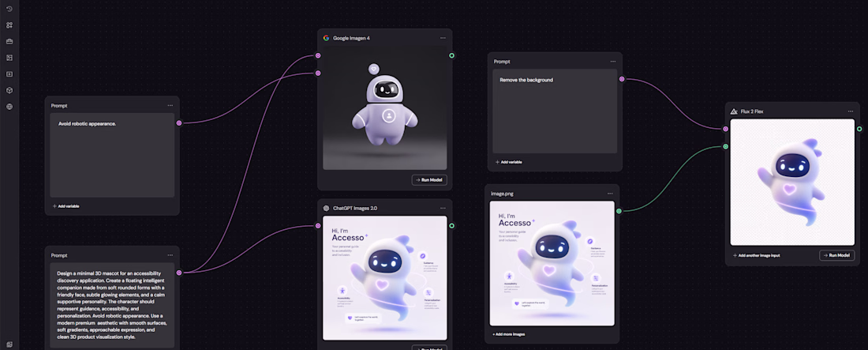Click the 'Image.png' node title
This screenshot has width=868, height=350.
[x=502, y=194]
